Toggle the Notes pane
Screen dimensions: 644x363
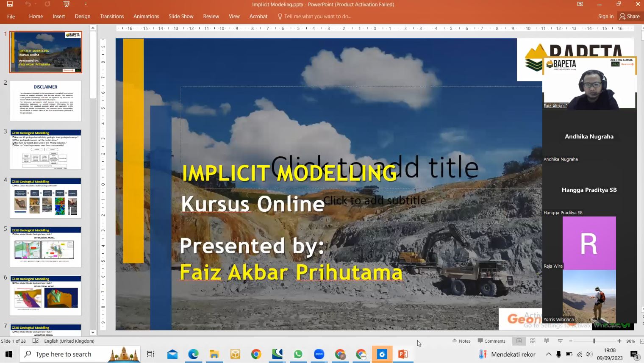click(461, 341)
